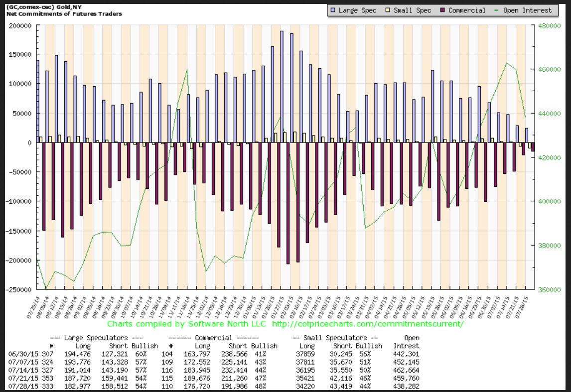Click the Large Spec legend color box

(333, 10)
